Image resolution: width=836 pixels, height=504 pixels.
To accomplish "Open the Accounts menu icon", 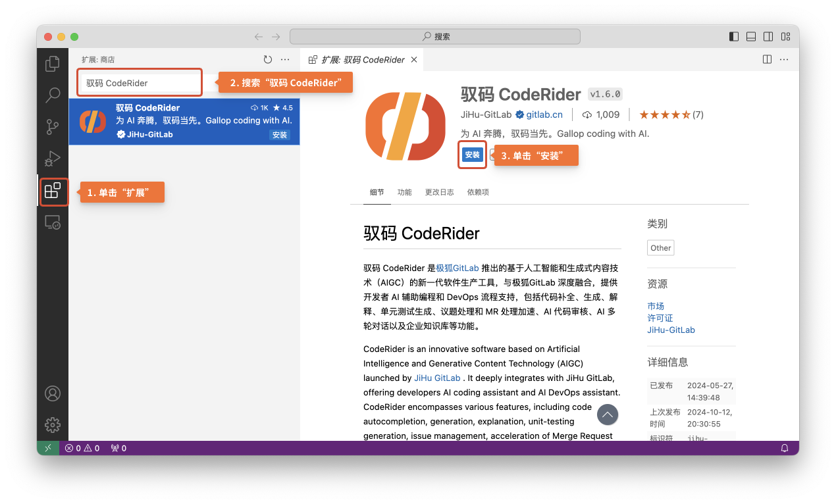I will point(53,393).
